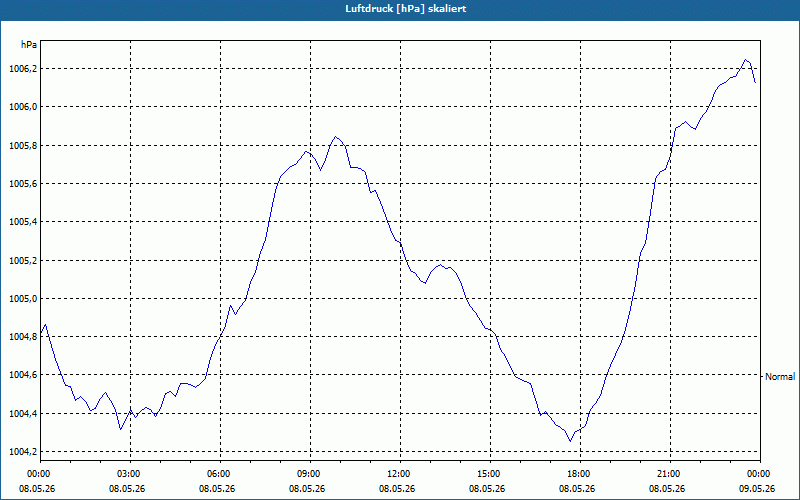Click the y-axis value 1004,8
Screen dimensions: 800x500
click(x=22, y=337)
